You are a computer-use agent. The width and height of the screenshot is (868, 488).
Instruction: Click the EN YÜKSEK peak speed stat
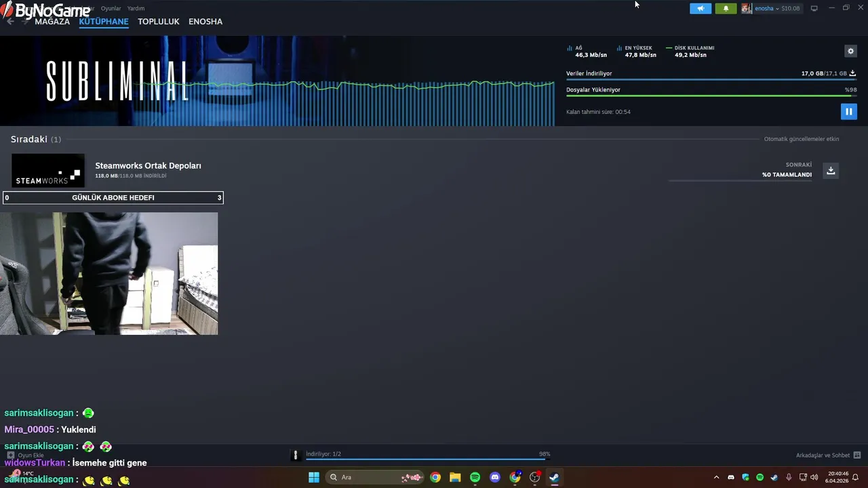pyautogui.click(x=637, y=52)
